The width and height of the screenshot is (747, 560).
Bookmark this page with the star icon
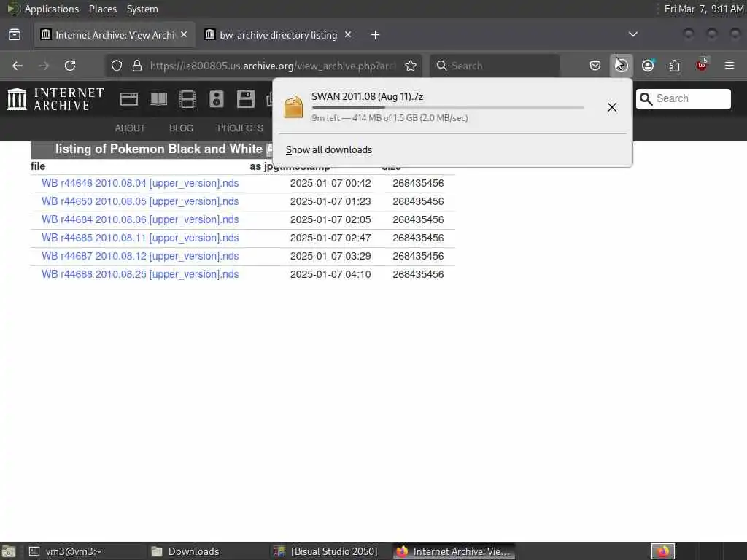click(x=411, y=66)
